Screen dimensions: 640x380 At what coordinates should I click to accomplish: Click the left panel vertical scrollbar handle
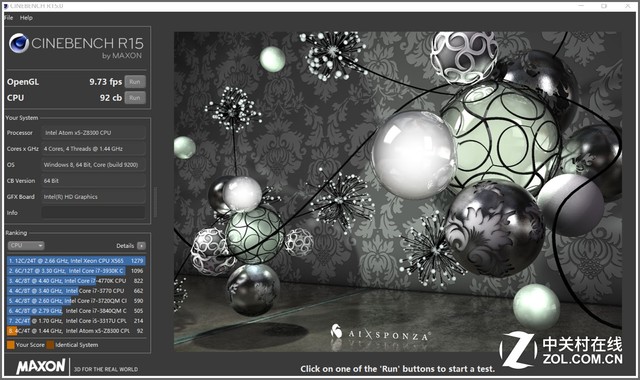(x=155, y=202)
